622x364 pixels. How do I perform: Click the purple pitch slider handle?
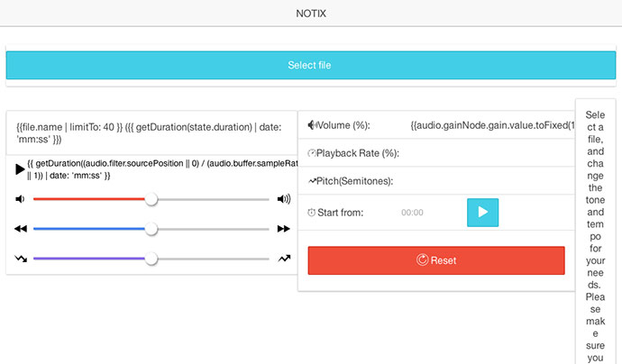point(151,259)
